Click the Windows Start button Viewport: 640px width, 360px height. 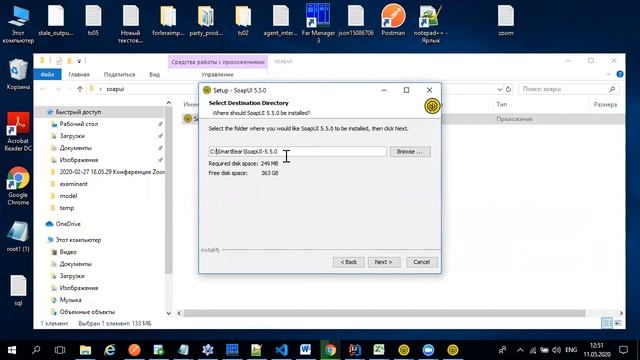[x=12, y=350]
